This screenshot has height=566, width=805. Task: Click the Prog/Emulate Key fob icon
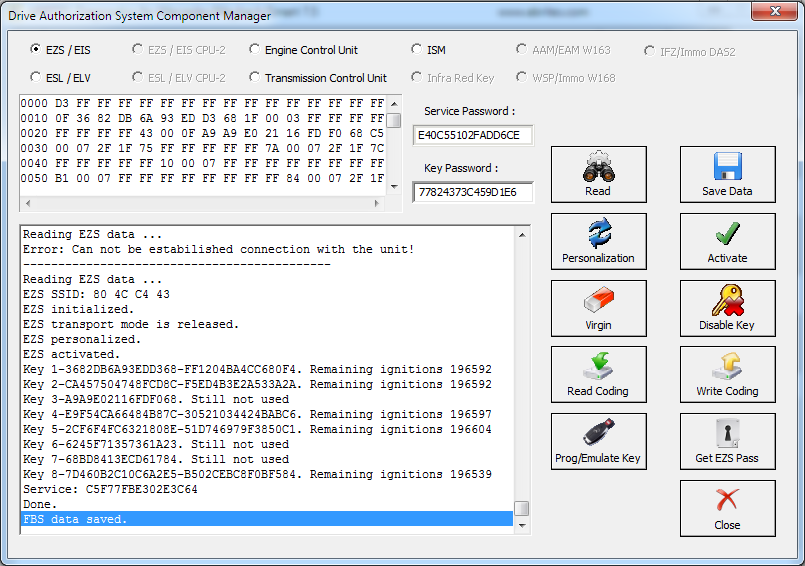pos(599,432)
